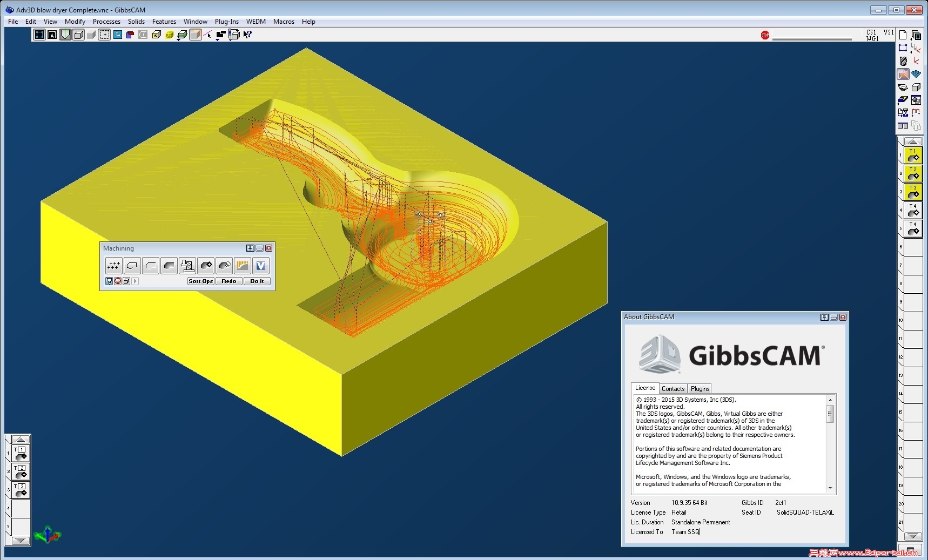Open the Plug-Ins menu
The height and width of the screenshot is (560, 928).
pos(226,22)
